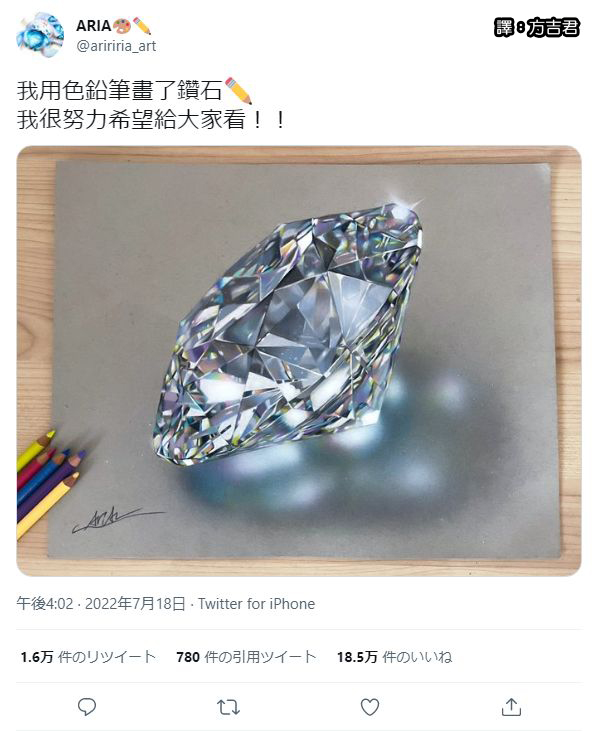View the 1.6万 件のリツイート list
This screenshot has height=731, width=598.
[88, 657]
